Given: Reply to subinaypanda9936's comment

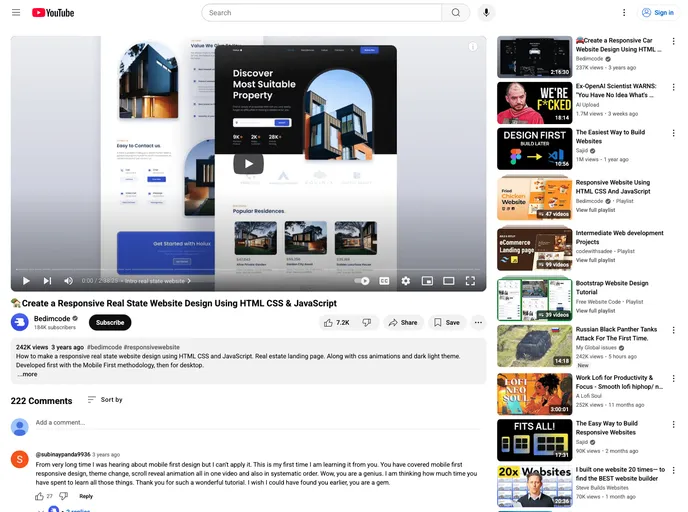Looking at the screenshot, I should click(86, 496).
